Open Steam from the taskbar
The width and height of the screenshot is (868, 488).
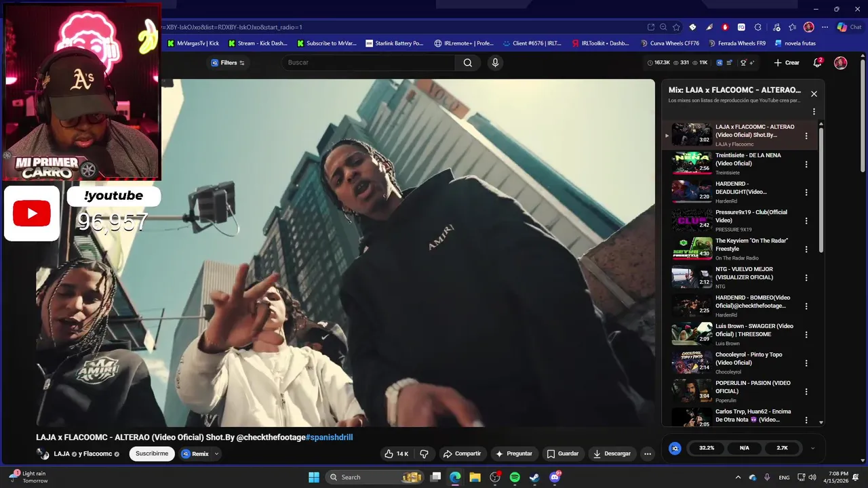point(534,477)
